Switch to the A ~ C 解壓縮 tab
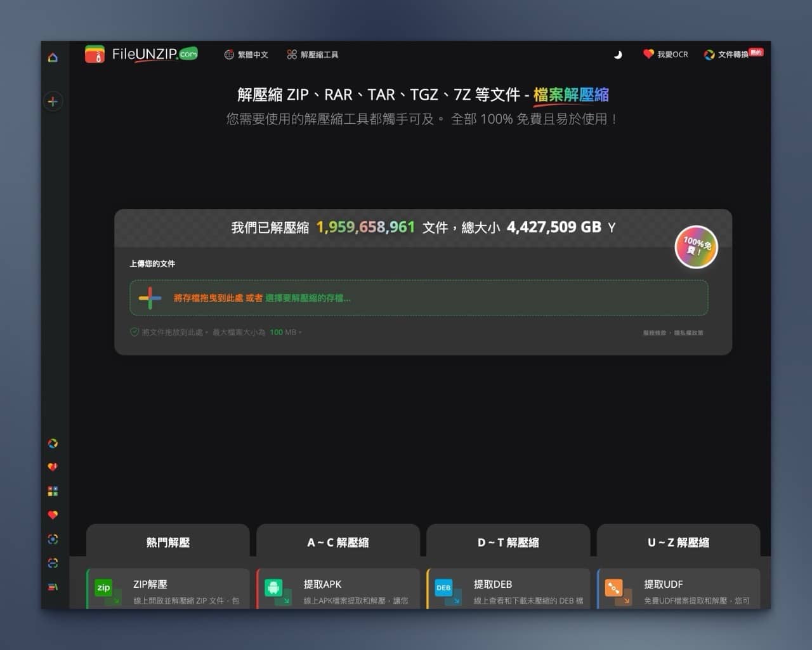The height and width of the screenshot is (650, 812). (338, 541)
